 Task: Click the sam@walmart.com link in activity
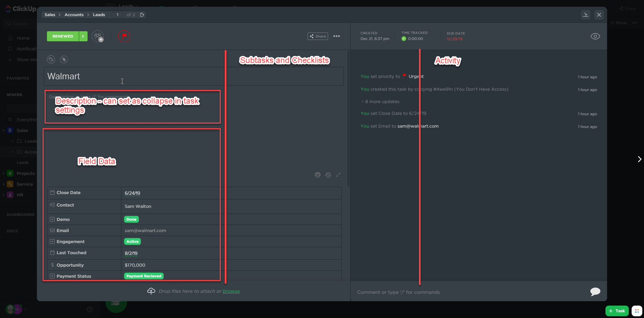418,126
